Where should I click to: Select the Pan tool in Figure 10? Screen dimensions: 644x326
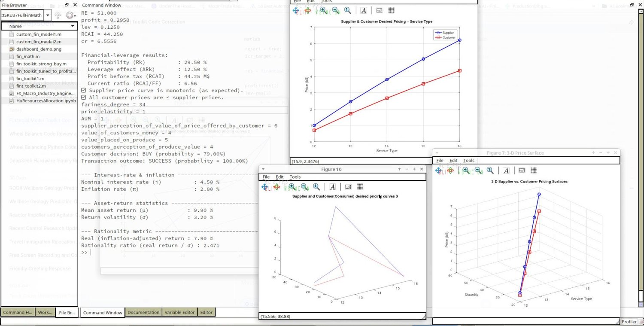(265, 187)
